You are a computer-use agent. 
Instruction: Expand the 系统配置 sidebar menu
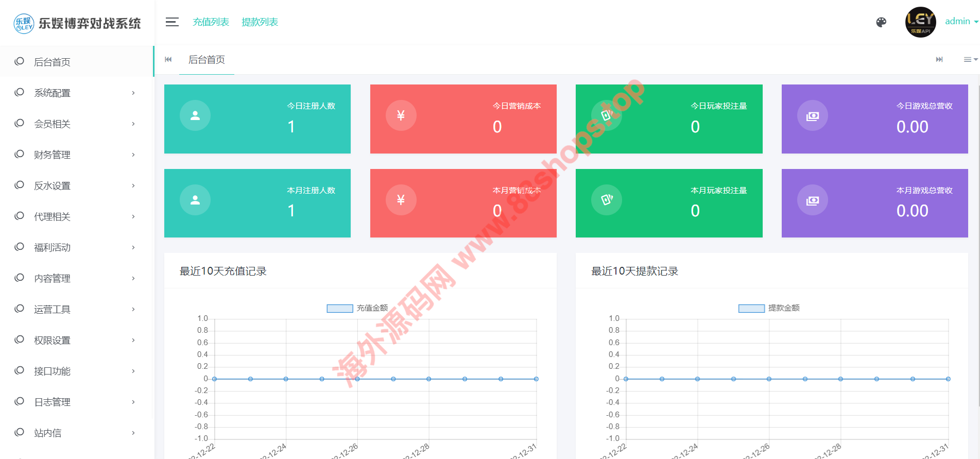pyautogui.click(x=77, y=93)
